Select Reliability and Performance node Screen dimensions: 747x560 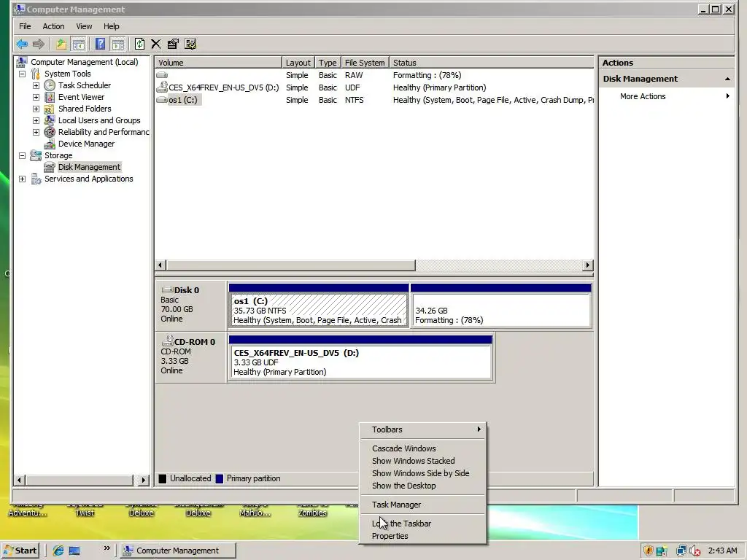pos(104,132)
